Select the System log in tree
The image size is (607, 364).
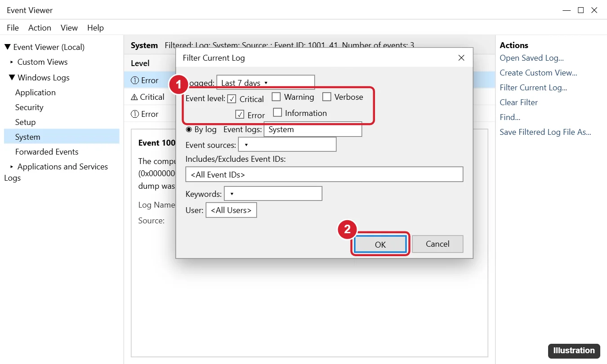coord(62,137)
